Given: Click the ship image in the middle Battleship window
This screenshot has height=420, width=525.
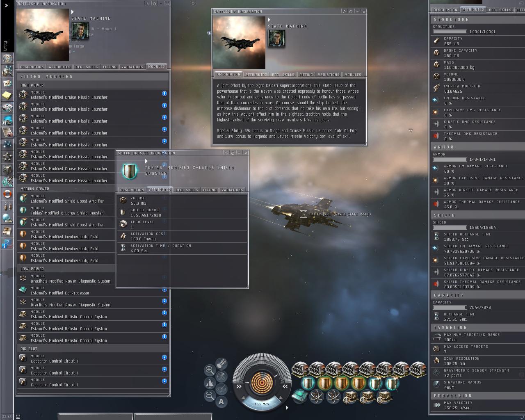Looking at the screenshot, I should tap(239, 43).
